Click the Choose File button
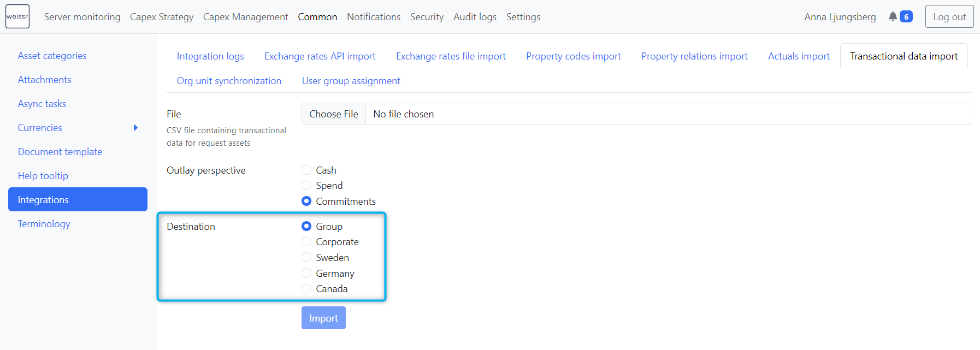 pos(334,114)
